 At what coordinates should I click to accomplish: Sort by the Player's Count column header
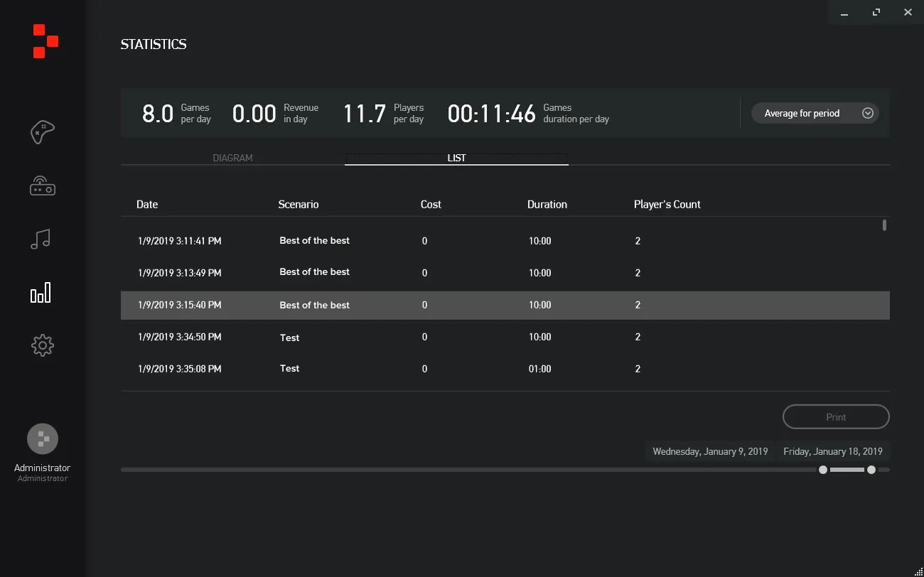click(x=667, y=204)
